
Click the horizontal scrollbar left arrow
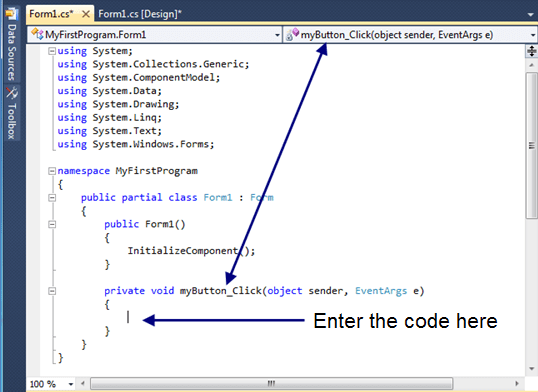(83, 383)
